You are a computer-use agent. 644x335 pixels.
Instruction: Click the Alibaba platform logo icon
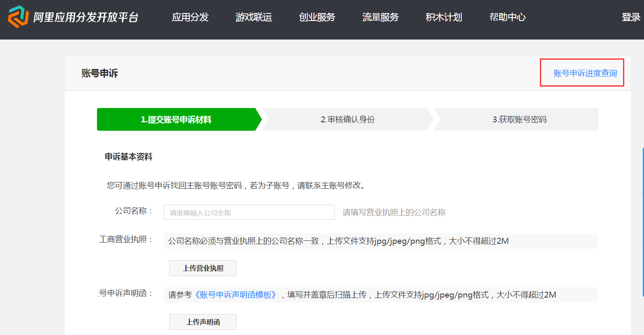pyautogui.click(x=18, y=17)
